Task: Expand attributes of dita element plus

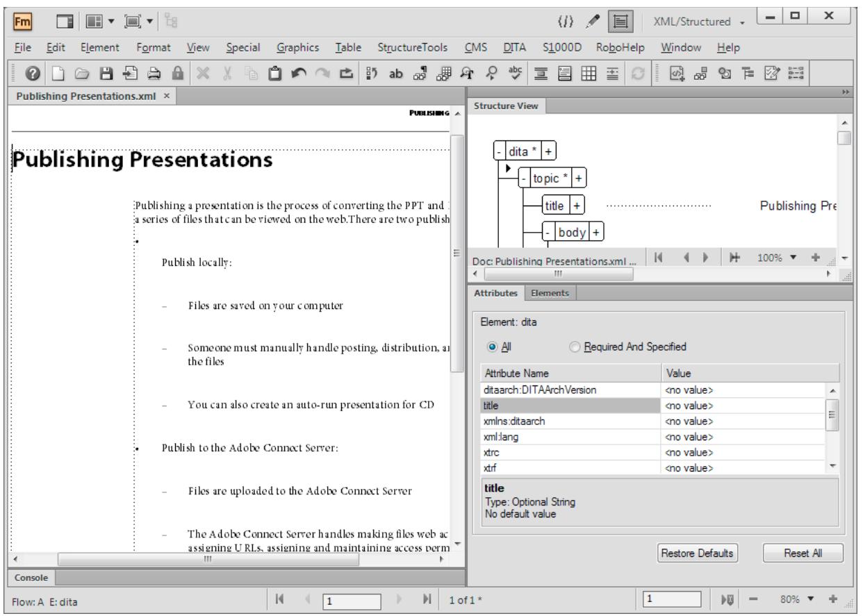Action: (x=550, y=150)
